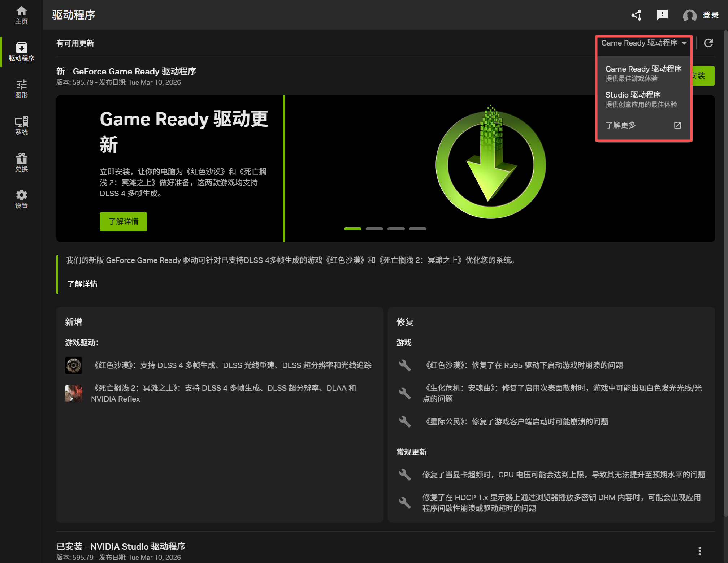The height and width of the screenshot is (563, 728).
Task: Open the 系统 system page
Action: [21, 126]
